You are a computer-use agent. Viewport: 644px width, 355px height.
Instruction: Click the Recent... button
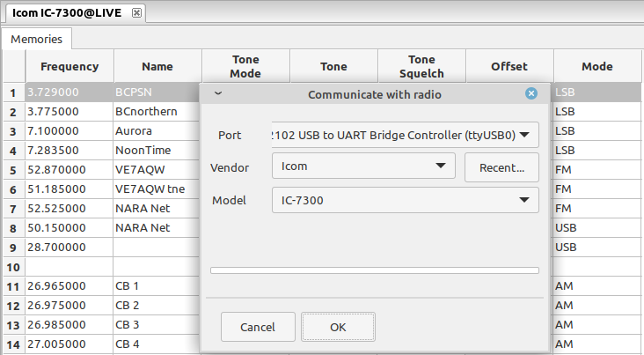point(501,167)
